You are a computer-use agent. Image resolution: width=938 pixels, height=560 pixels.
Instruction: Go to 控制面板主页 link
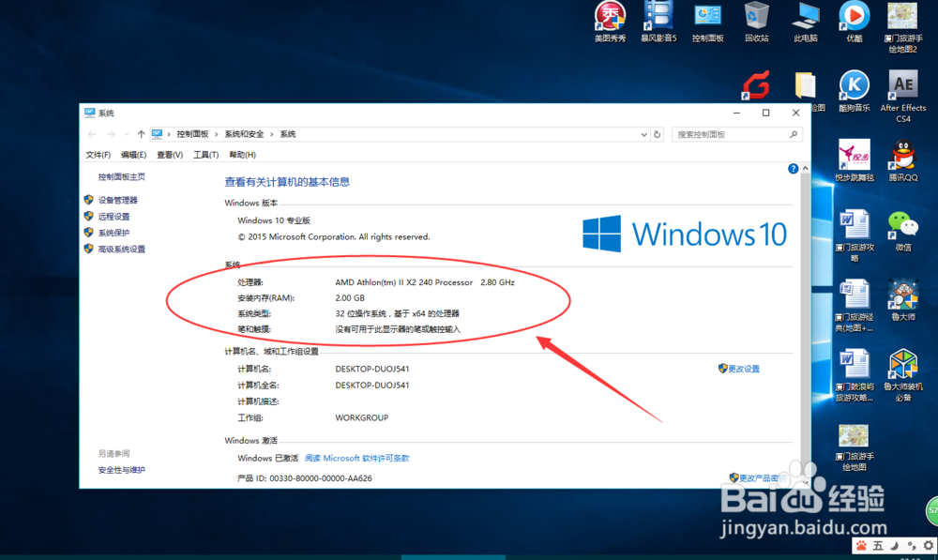[x=121, y=176]
